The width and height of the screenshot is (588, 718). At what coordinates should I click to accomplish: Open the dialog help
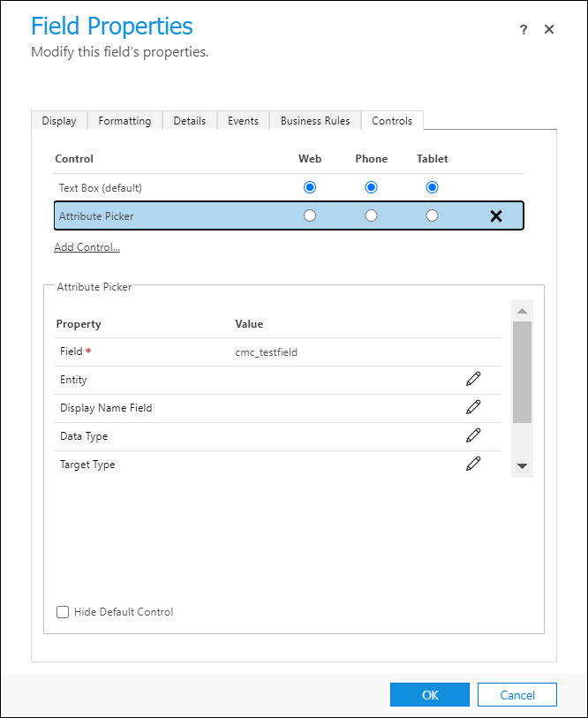tap(523, 29)
